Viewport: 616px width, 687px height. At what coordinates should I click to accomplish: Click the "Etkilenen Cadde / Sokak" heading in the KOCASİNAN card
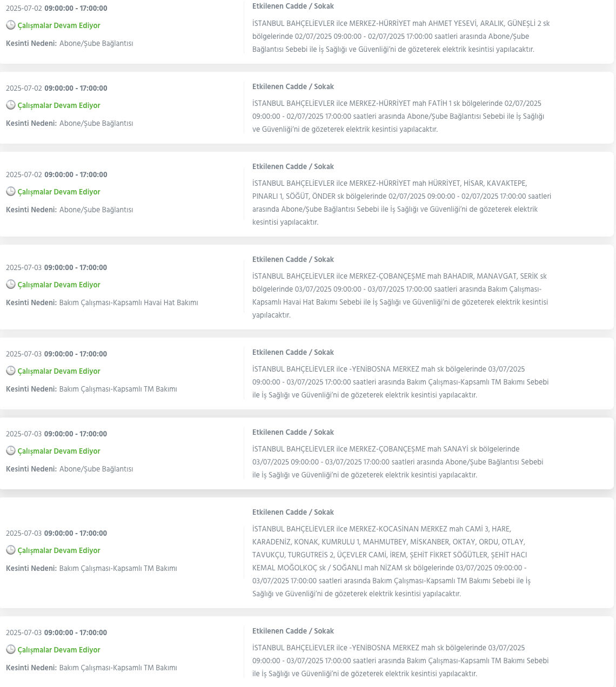point(293,512)
